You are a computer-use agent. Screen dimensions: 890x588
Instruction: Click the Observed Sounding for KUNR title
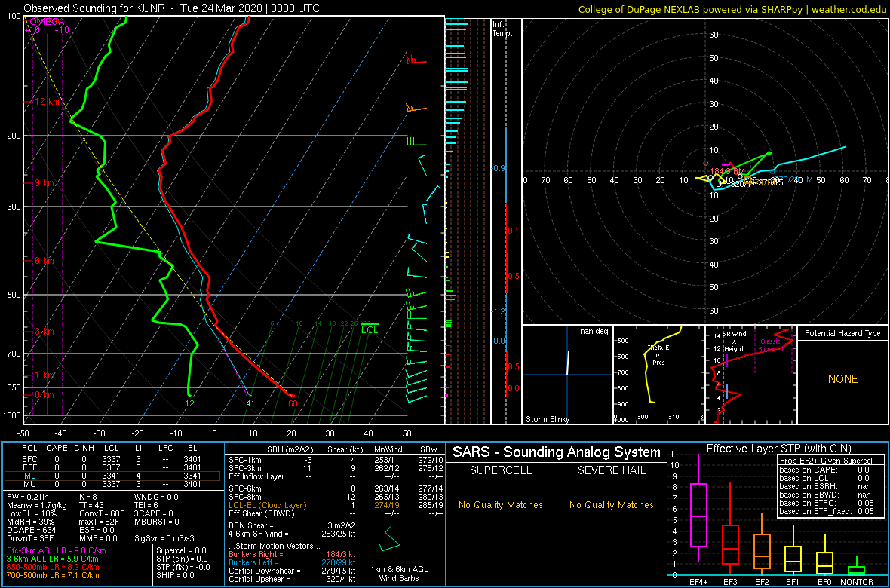point(171,8)
